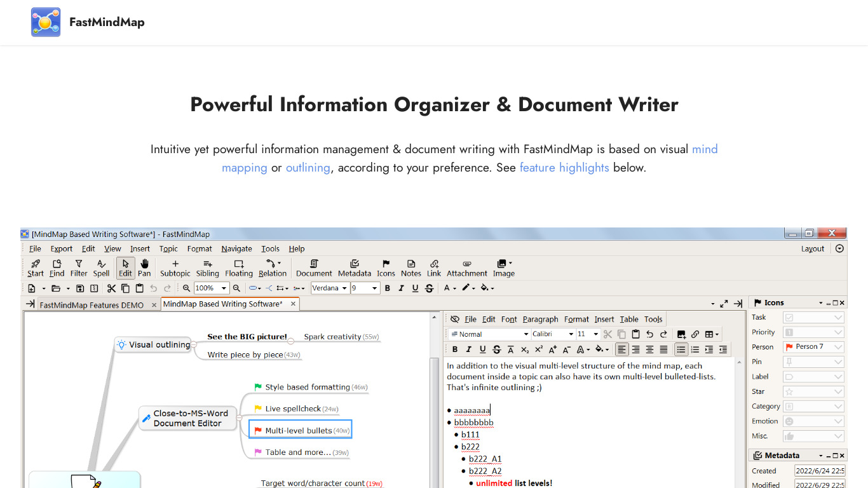Follow the feature highlights link
The image size is (868, 488).
pos(564,168)
